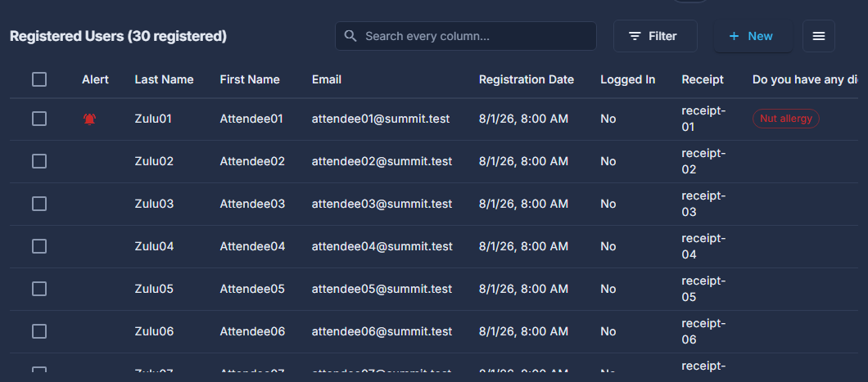Image resolution: width=868 pixels, height=382 pixels.
Task: Select the checkbox for Zulu04 row
Action: (x=39, y=246)
